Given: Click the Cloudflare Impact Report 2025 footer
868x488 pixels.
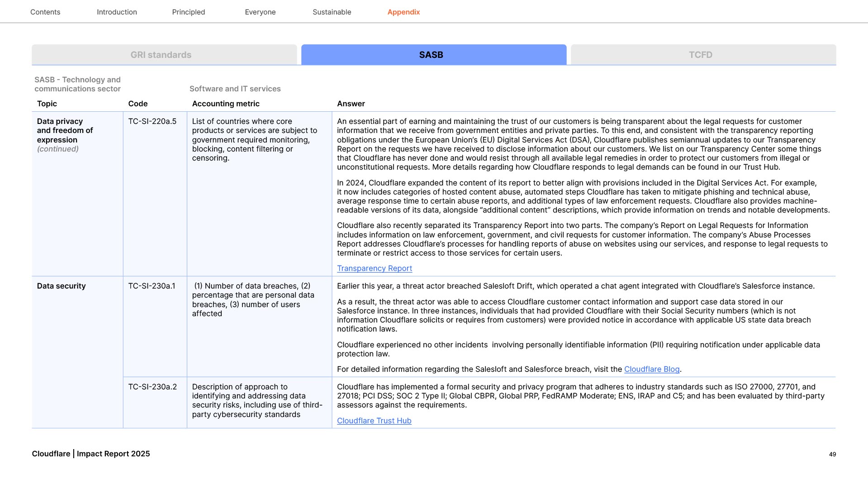Looking at the screenshot, I should coord(91,454).
